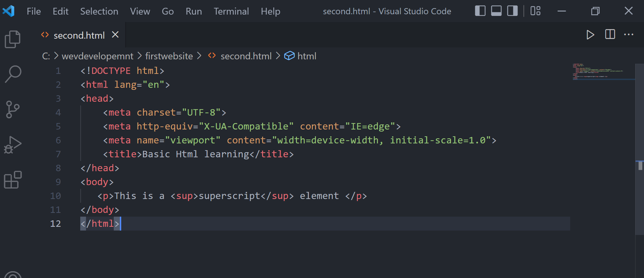Expand the second.html breadcrumb item
This screenshot has height=278, width=644.
(246, 56)
